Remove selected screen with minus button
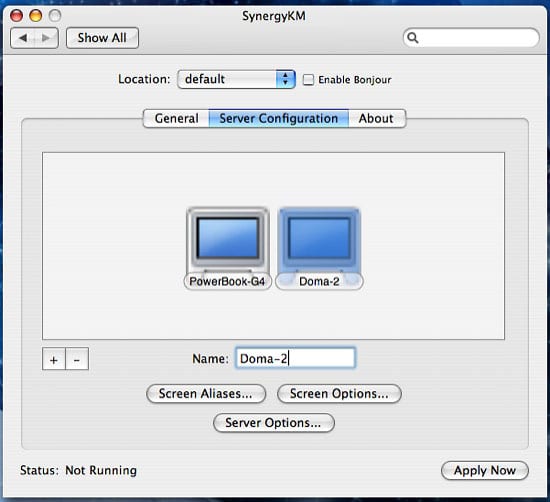 click(77, 359)
